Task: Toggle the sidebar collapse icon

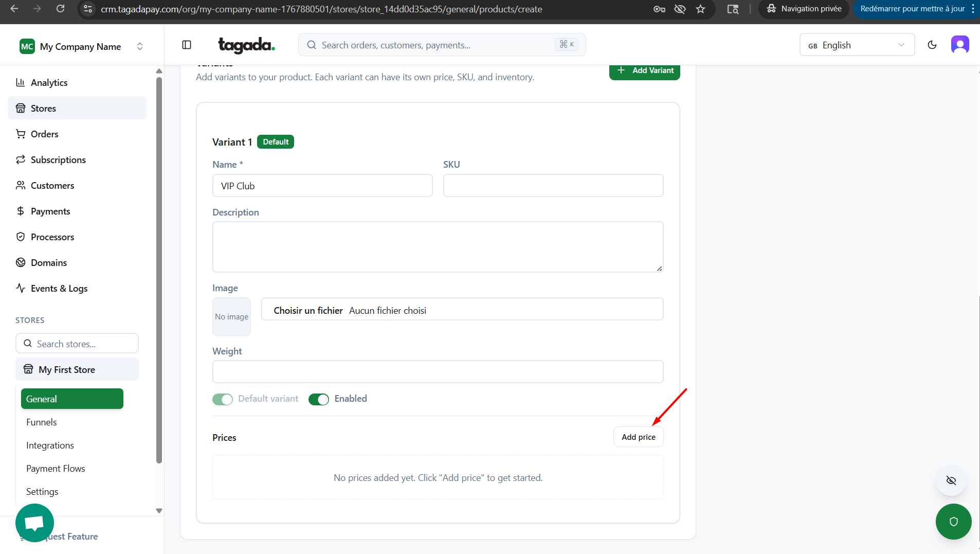Action: [187, 45]
